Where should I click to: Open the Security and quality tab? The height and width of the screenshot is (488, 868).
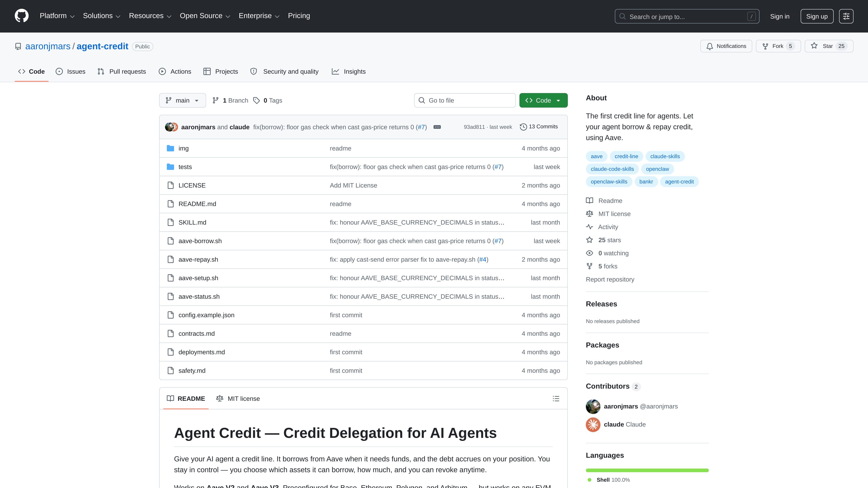click(x=284, y=71)
